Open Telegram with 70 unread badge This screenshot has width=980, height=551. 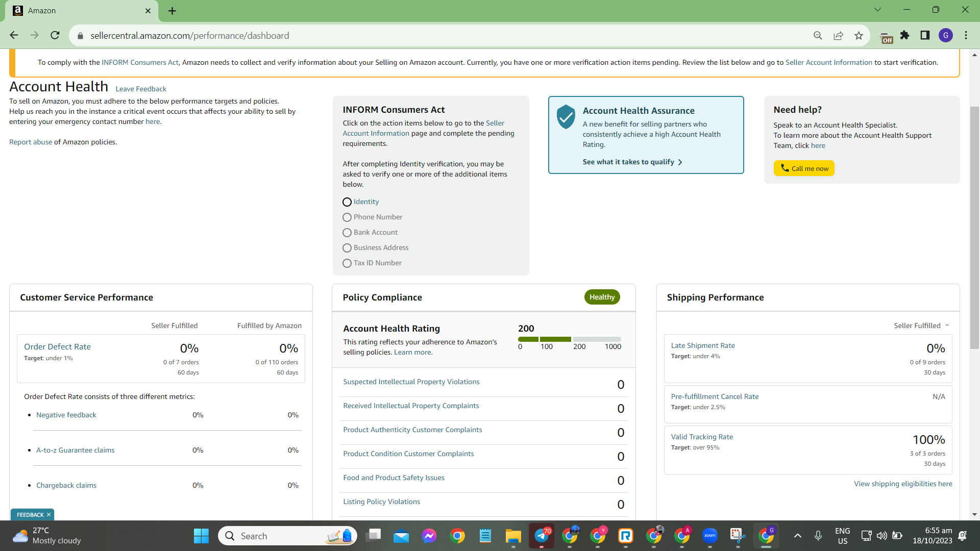[x=542, y=536]
